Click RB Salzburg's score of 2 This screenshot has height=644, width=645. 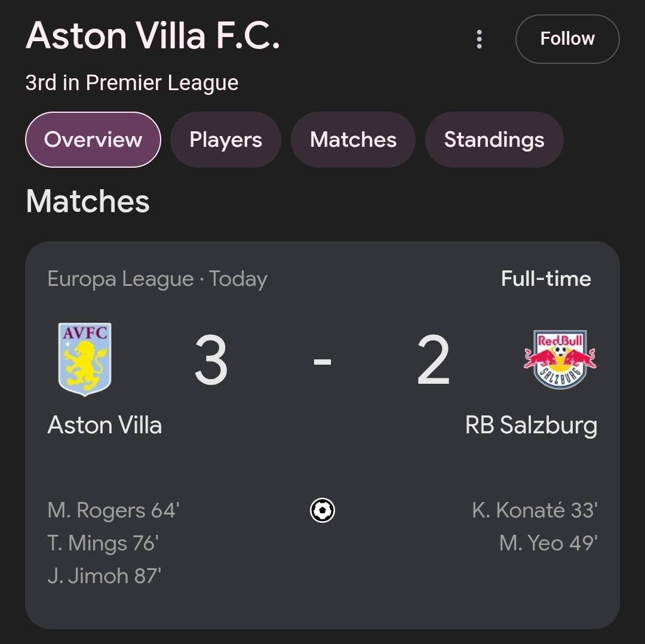[x=433, y=360]
